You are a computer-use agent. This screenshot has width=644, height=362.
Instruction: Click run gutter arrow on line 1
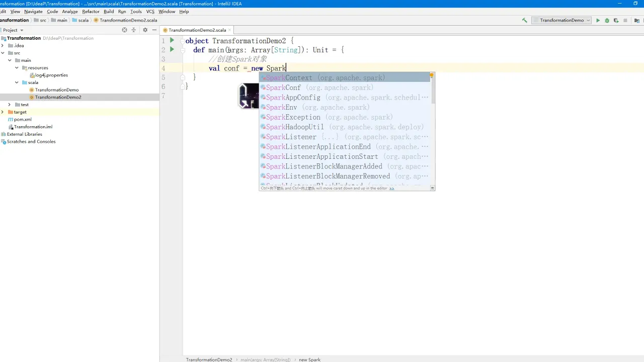point(172,40)
